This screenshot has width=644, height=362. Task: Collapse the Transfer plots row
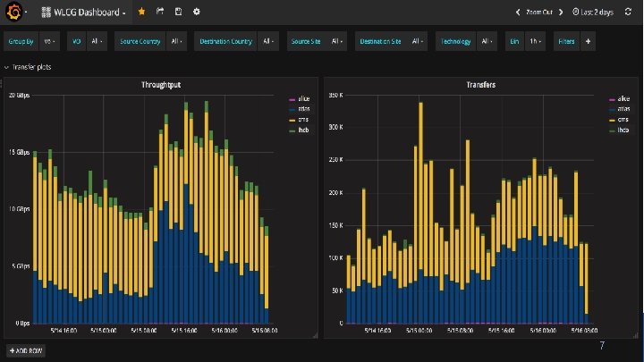pyautogui.click(x=28, y=67)
